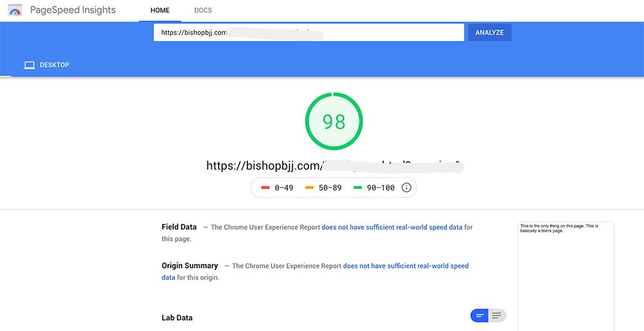Select the DESKTOP tab
Screen dimensions: 644x331
click(46, 65)
